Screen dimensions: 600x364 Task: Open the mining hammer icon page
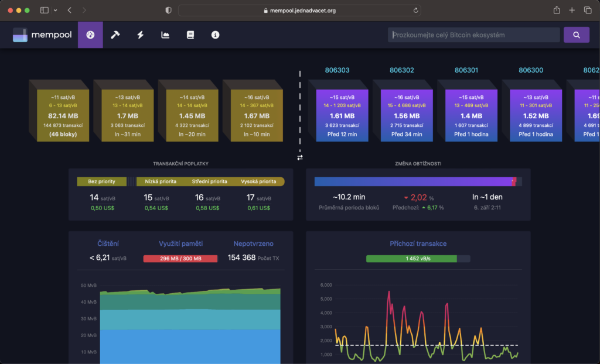(x=115, y=35)
